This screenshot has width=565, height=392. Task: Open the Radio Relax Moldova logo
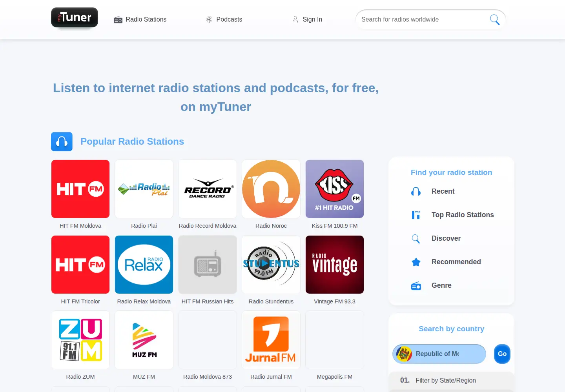pos(144,265)
